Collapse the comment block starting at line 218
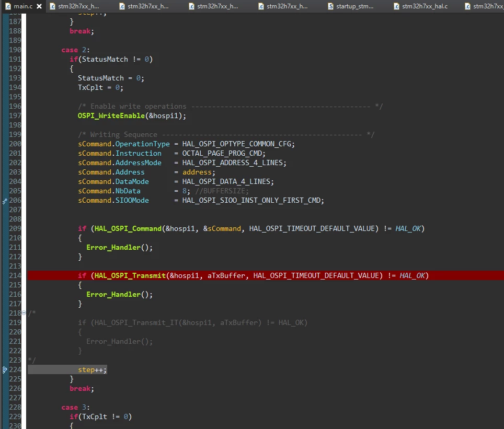Viewport: 504px width, 429px height. [24, 313]
